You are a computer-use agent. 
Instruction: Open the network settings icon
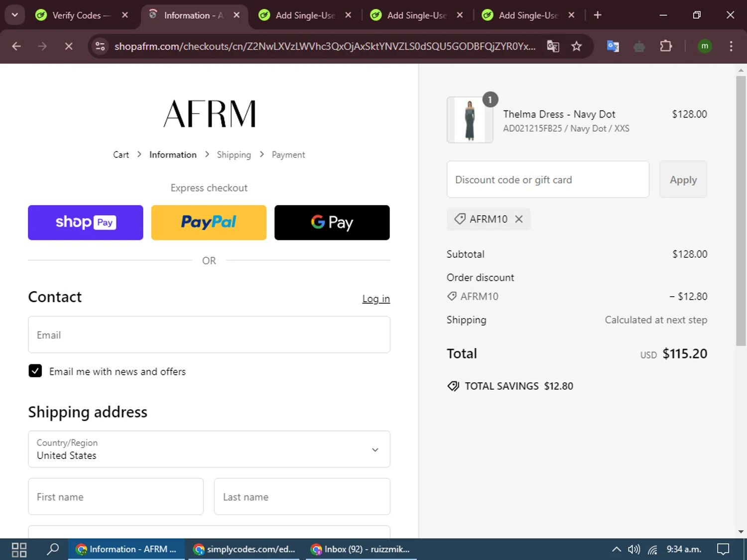coord(653,550)
